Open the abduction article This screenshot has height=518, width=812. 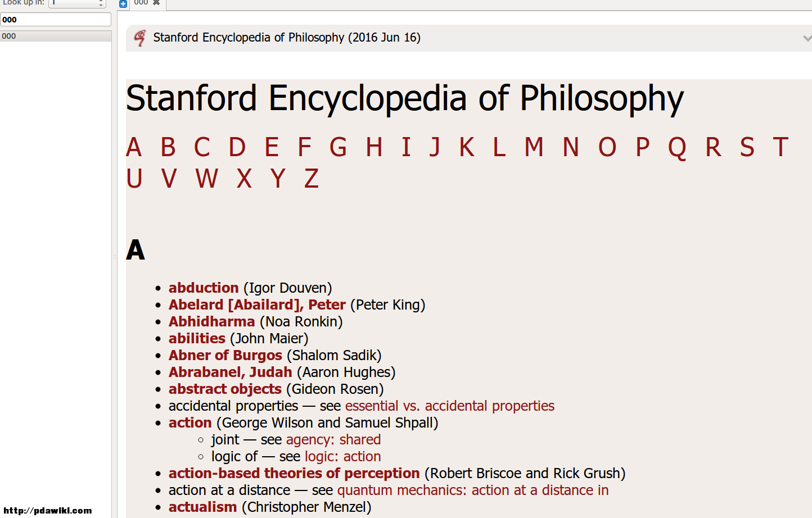204,288
